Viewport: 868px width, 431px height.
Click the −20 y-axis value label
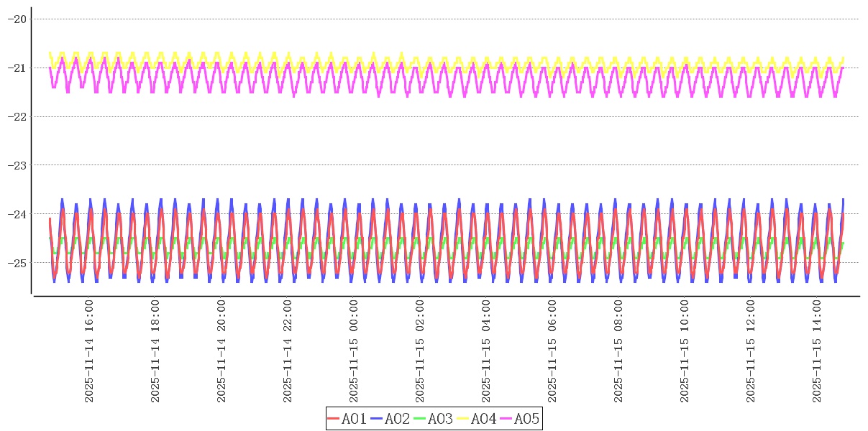coord(16,19)
